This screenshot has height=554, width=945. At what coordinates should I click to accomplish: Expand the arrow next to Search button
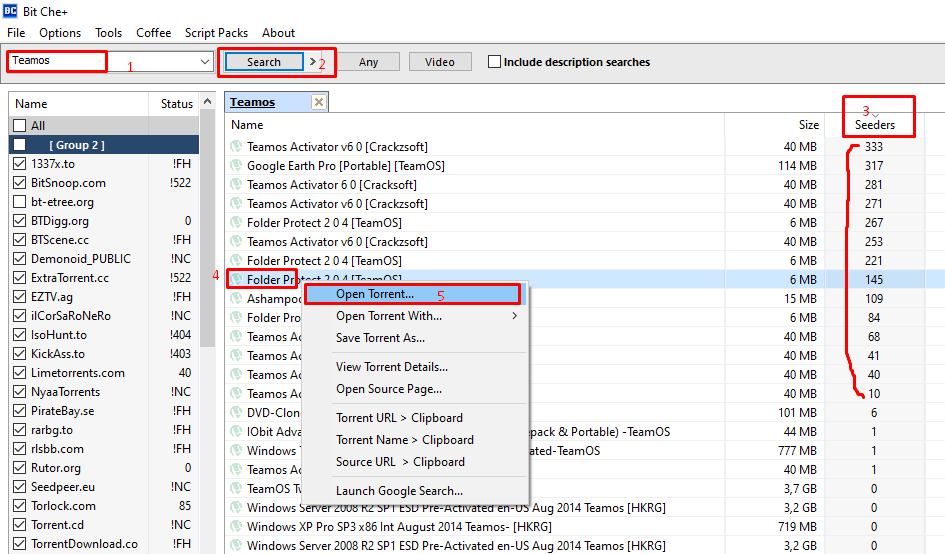(313, 61)
